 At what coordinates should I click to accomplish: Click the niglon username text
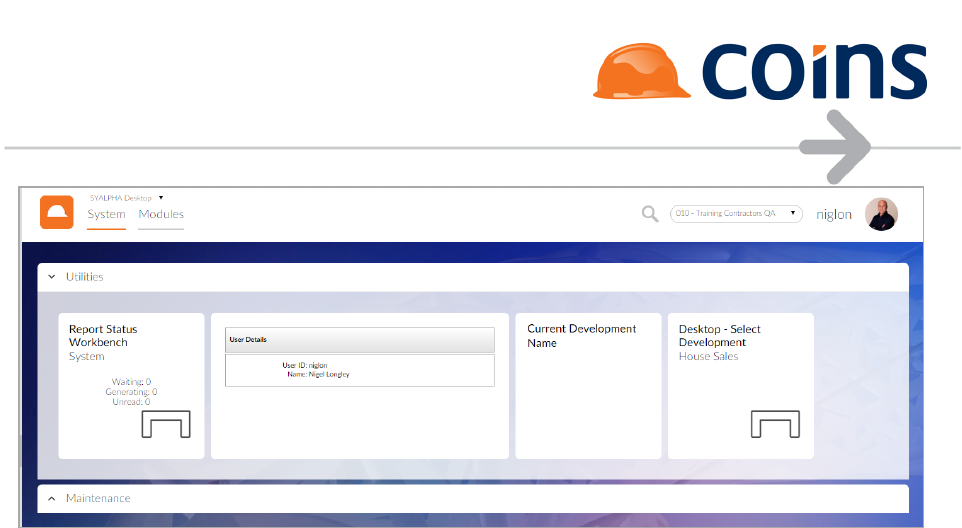coord(834,215)
